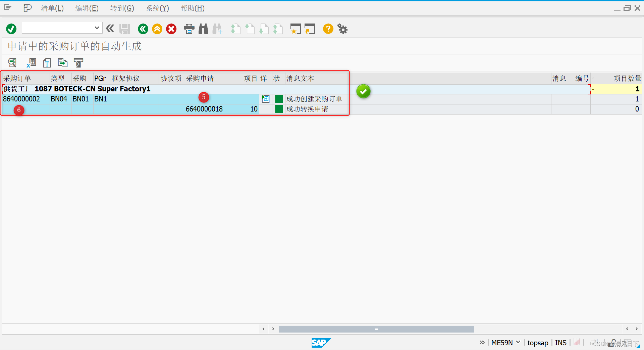Open a new GUI window icon

(295, 29)
